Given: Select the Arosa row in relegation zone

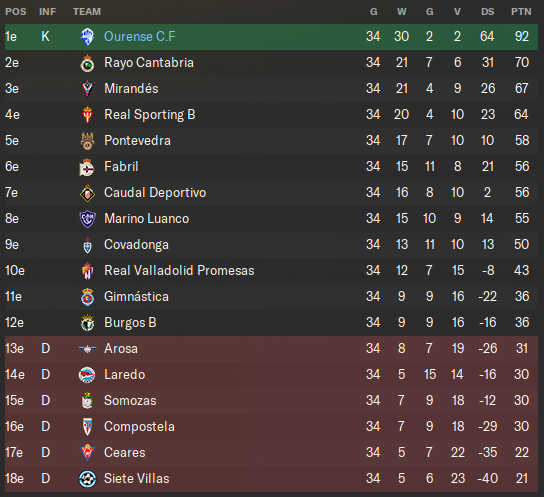Looking at the screenshot, I should [x=271, y=349].
